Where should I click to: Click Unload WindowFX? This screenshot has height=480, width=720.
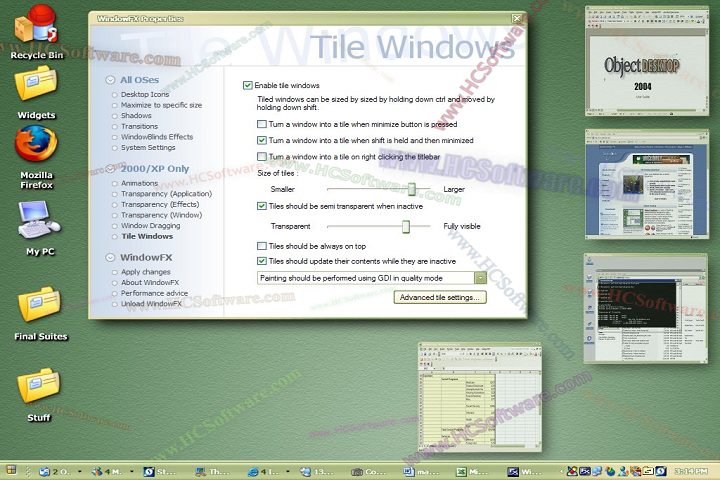(x=151, y=303)
